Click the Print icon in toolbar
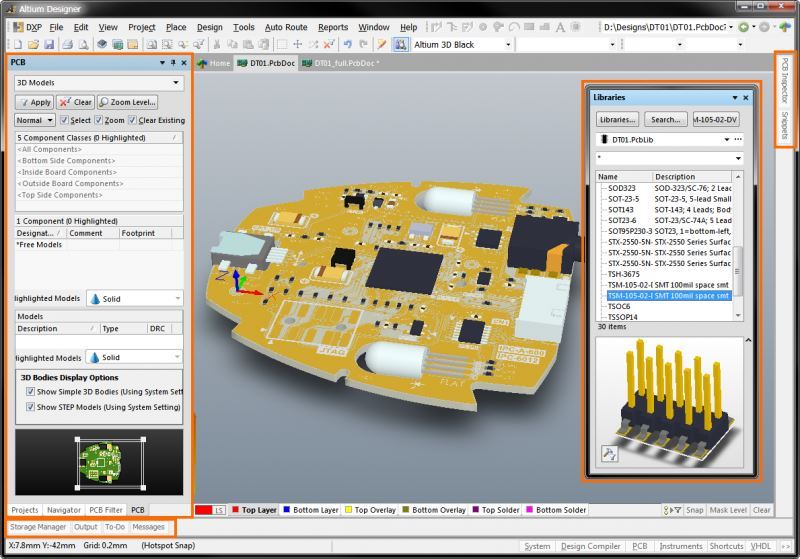Viewport: 800px width, 559px height. (67, 45)
